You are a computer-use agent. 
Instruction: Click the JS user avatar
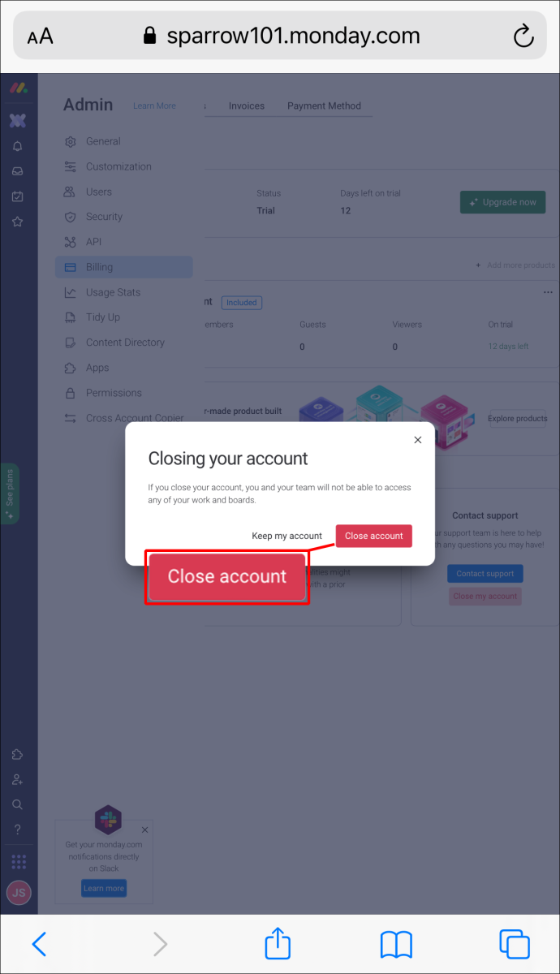pyautogui.click(x=19, y=892)
